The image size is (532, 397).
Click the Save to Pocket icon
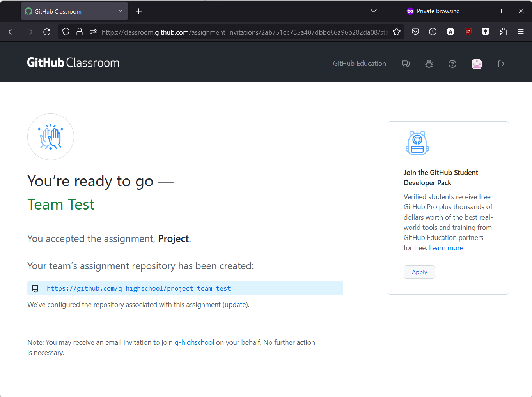pos(415,32)
